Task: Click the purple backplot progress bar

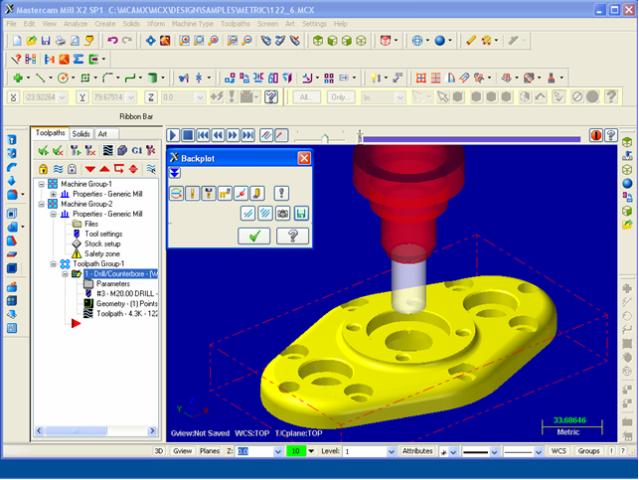Action: pyautogui.click(x=472, y=139)
